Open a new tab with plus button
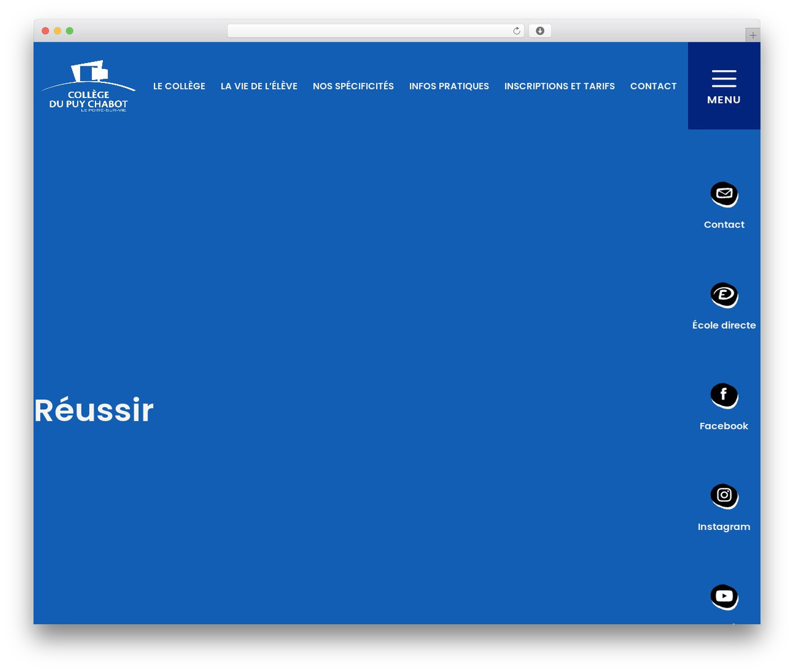Image resolution: width=794 pixels, height=672 pixels. (752, 35)
